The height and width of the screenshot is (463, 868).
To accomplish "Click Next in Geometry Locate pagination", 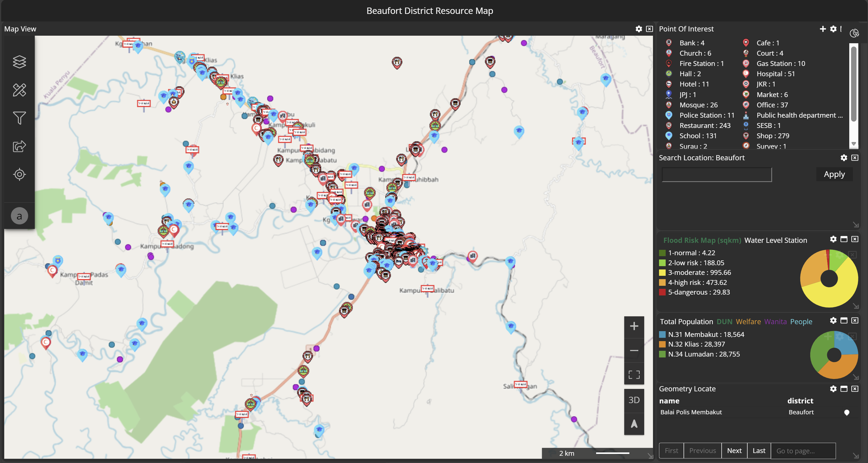I will (735, 451).
